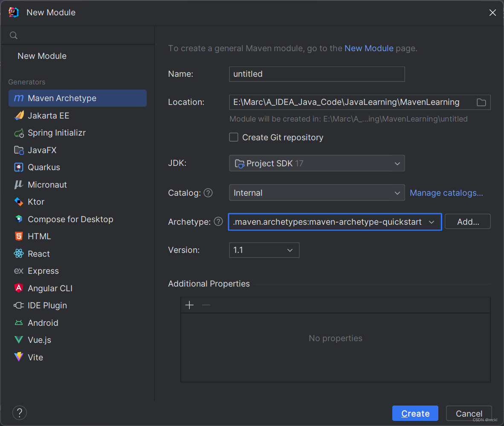The width and height of the screenshot is (504, 426).
Task: Click the Micronaut mu icon
Action: [x=19, y=185]
